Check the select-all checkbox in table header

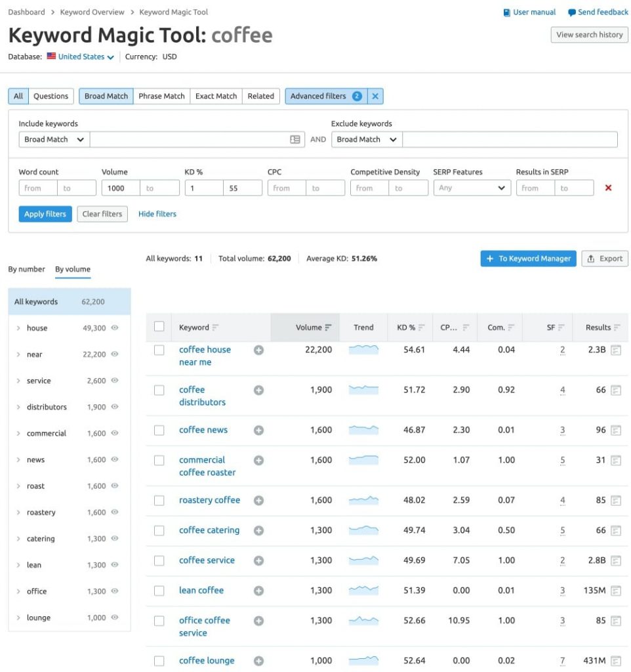pos(159,327)
